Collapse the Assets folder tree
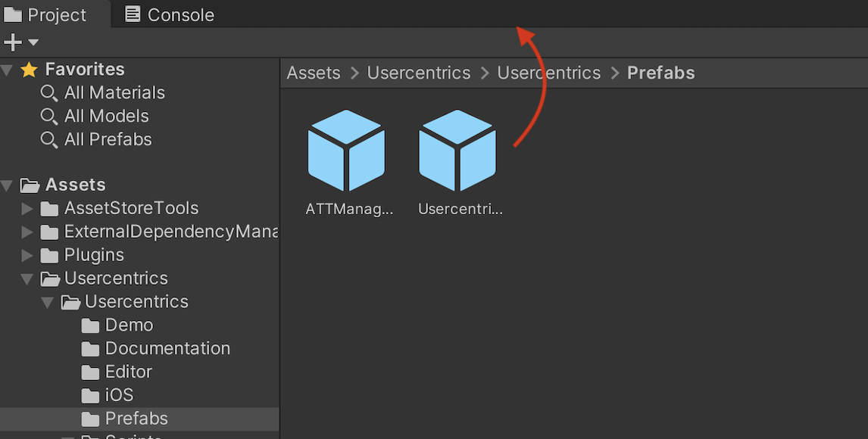Viewport: 868px width, 439px height. pyautogui.click(x=7, y=185)
